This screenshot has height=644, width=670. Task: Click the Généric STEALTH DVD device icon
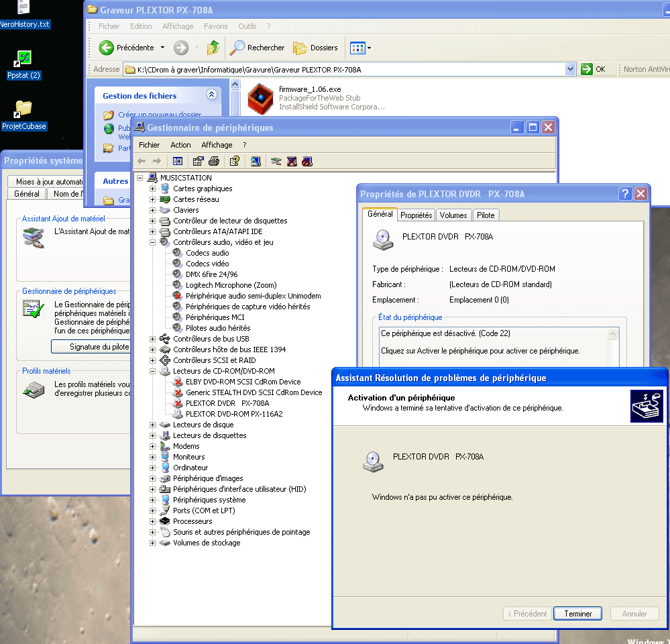point(177,392)
